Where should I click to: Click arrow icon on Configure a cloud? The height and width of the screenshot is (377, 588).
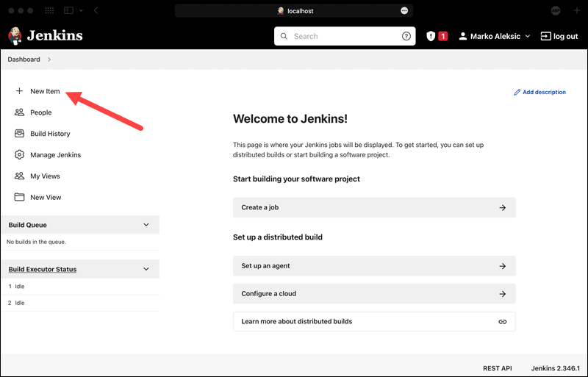pos(503,294)
